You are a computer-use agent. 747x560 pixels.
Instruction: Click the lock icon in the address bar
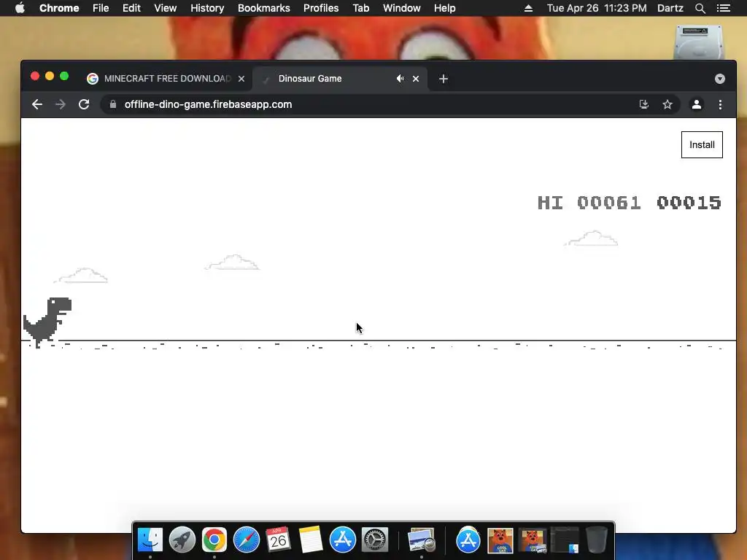113,104
